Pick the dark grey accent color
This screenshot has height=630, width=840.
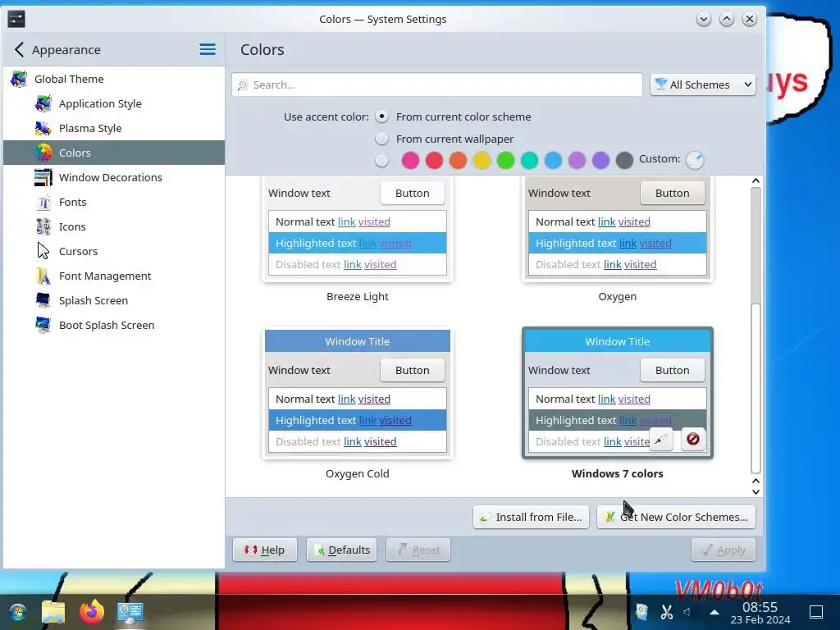(x=624, y=160)
